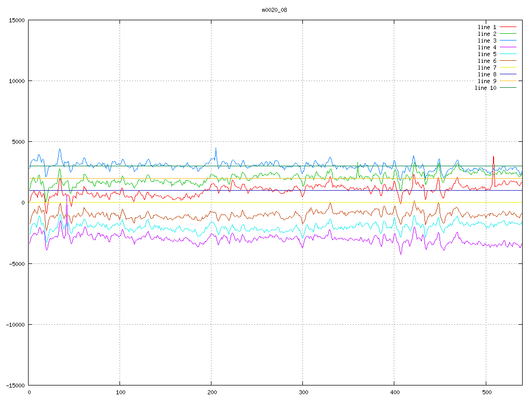
Task: Click the -15000 y-axis tick label
Action: (14, 385)
